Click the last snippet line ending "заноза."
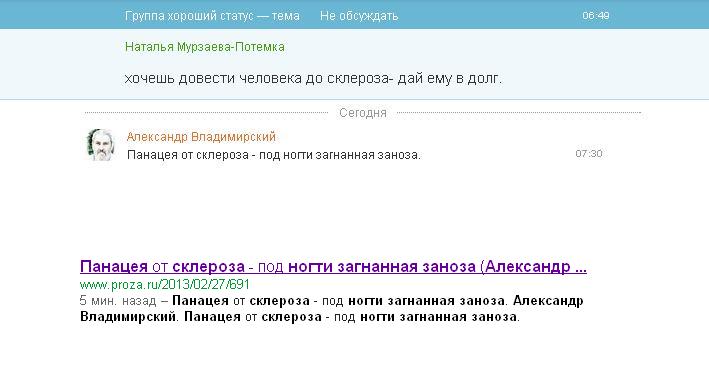 coord(300,316)
